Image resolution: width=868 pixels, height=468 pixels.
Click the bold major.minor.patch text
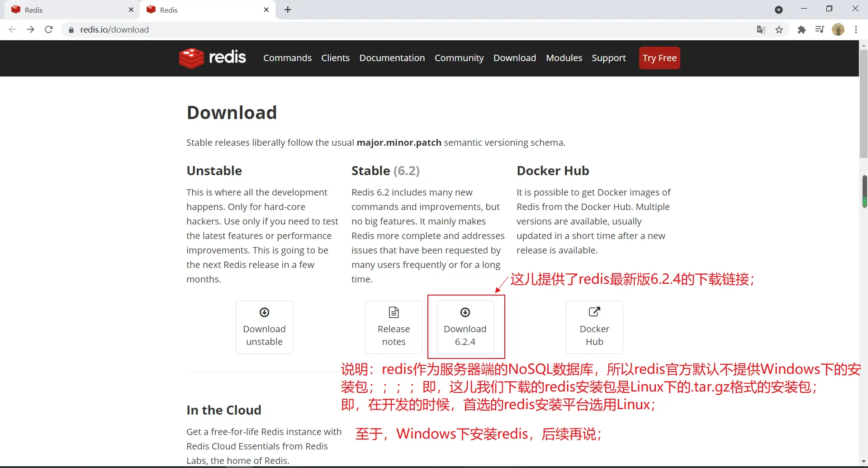399,143
